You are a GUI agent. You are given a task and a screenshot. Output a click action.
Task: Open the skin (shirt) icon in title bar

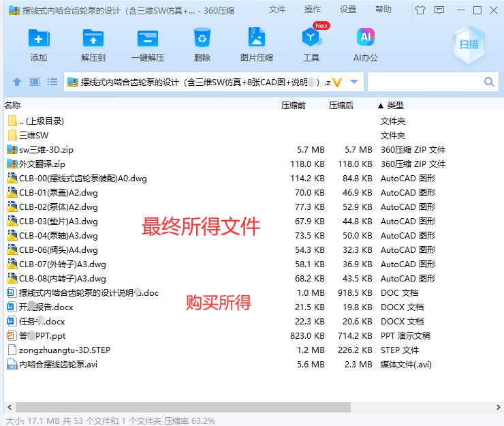420,10
